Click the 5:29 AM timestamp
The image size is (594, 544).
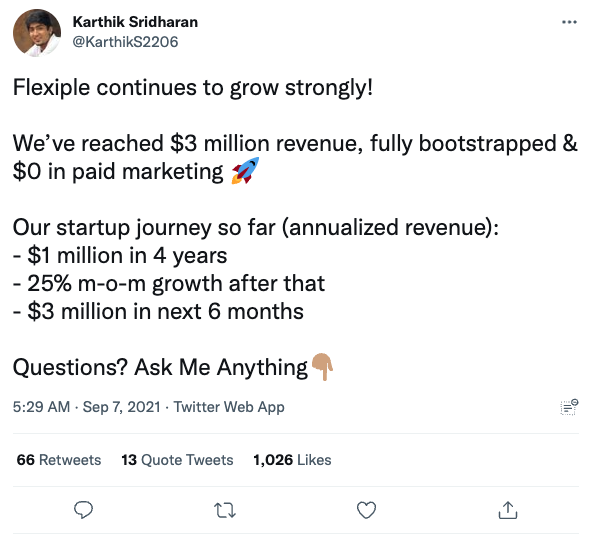41,407
